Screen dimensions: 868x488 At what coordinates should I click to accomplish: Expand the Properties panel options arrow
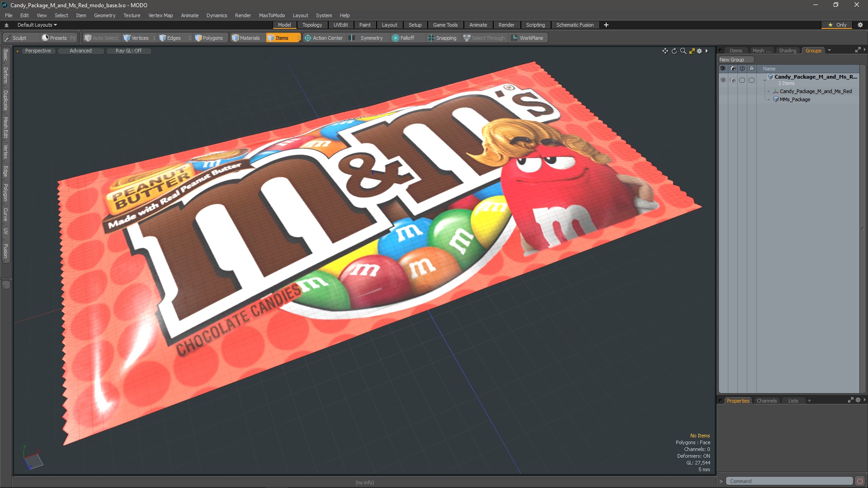click(x=864, y=400)
